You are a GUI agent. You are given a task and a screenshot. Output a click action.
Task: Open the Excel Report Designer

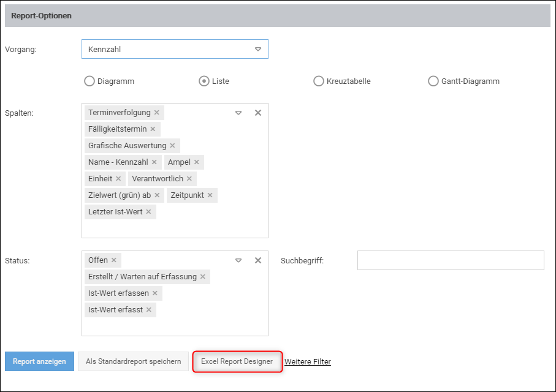(x=237, y=361)
